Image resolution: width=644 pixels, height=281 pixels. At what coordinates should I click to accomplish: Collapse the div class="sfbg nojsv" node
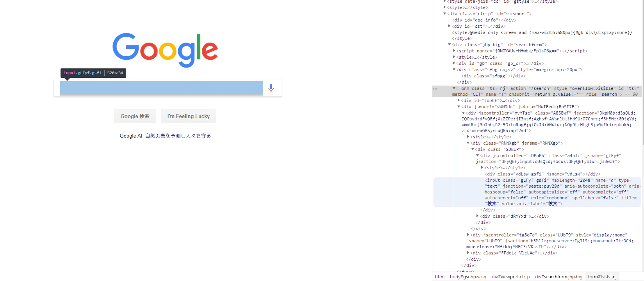pyautogui.click(x=454, y=70)
